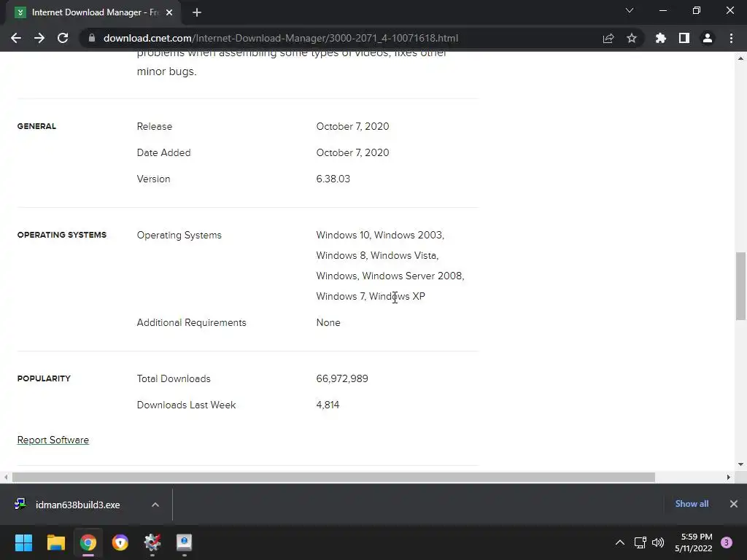This screenshot has width=747, height=560.
Task: Reload the current page
Action: tap(63, 38)
